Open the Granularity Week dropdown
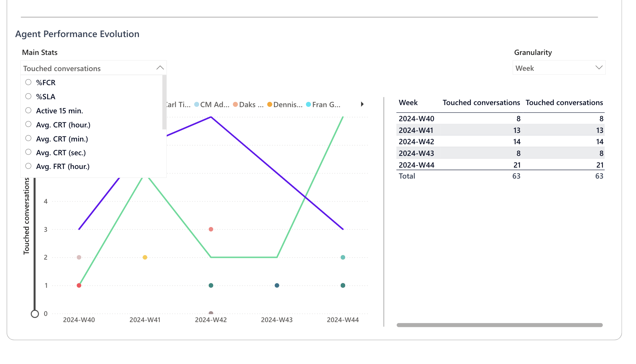This screenshot has width=636, height=364. [x=599, y=68]
